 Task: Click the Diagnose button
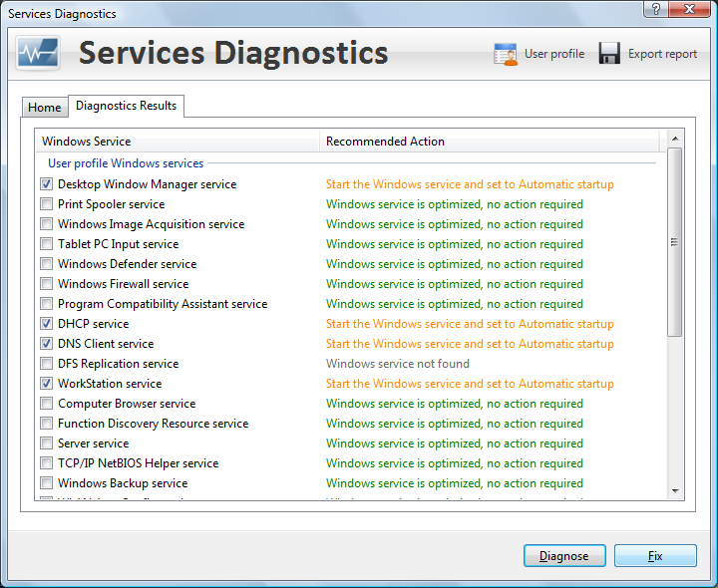(x=564, y=556)
